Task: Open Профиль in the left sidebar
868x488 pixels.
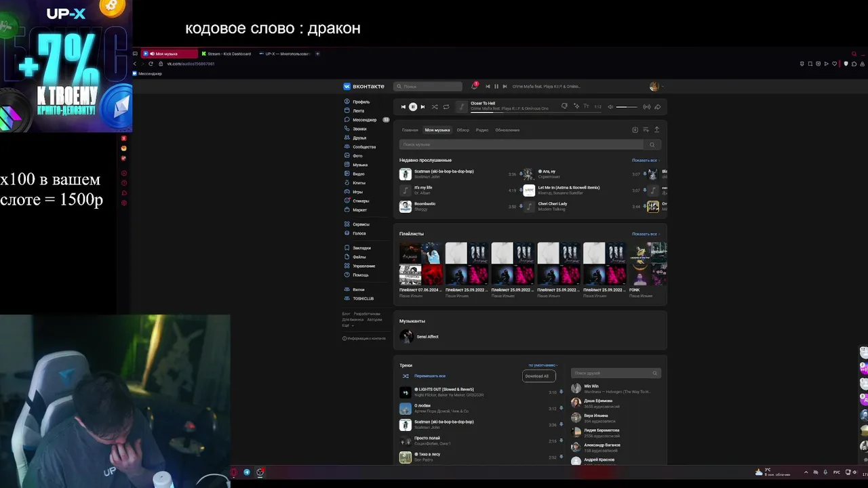Action: (x=361, y=102)
